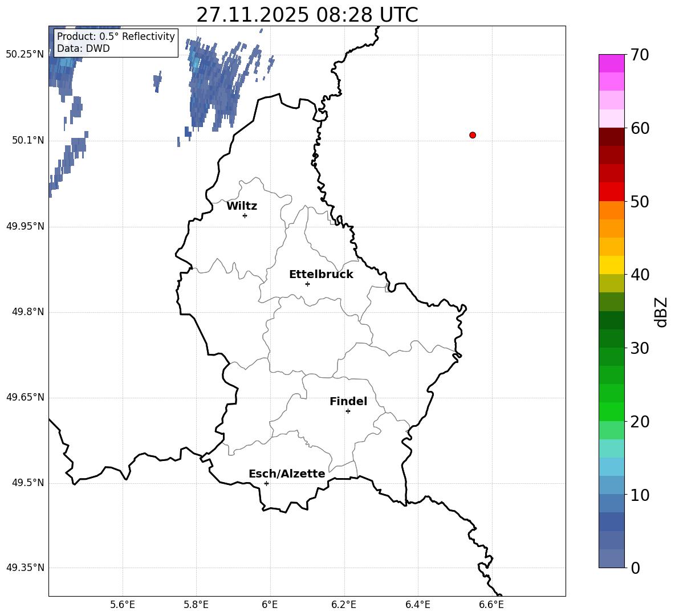The width and height of the screenshot is (675, 616).
Task: Click the 49.5°N latitude label
Action: pyautogui.click(x=28, y=483)
